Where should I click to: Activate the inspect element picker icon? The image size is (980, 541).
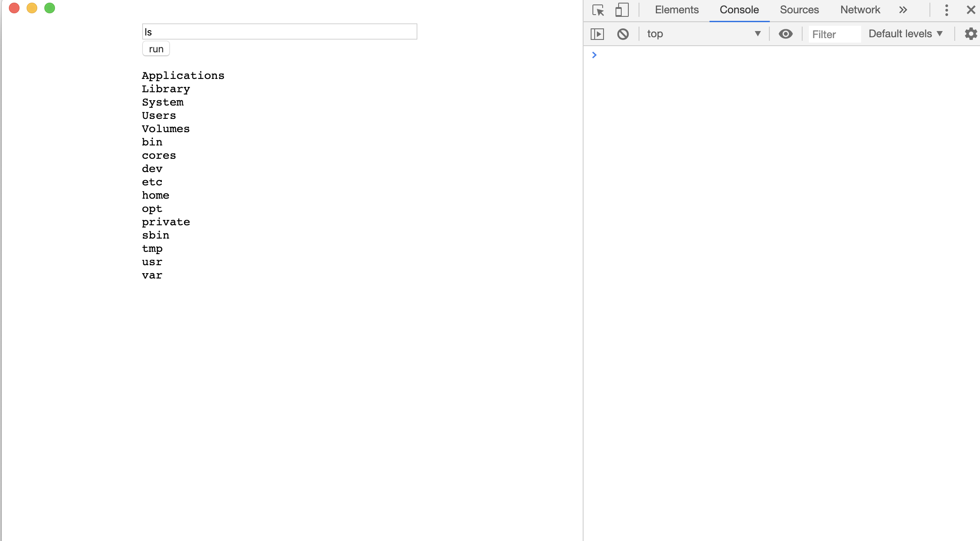click(598, 10)
